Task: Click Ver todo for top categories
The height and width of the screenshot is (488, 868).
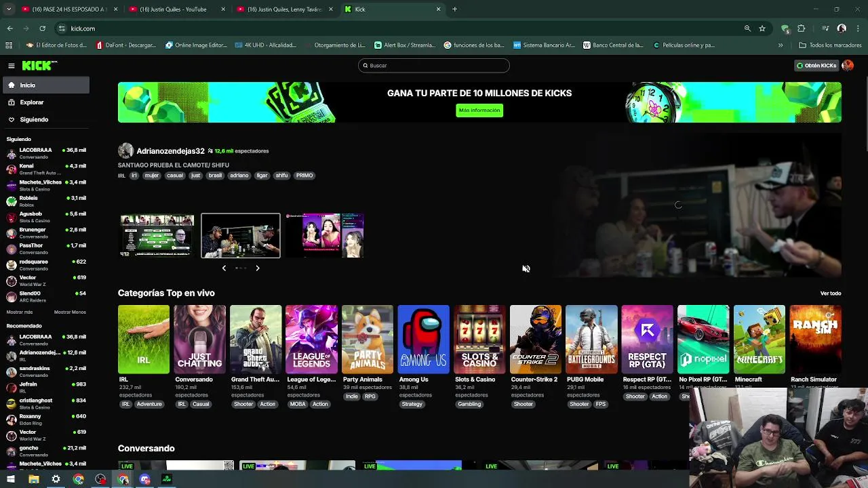Action: (831, 293)
